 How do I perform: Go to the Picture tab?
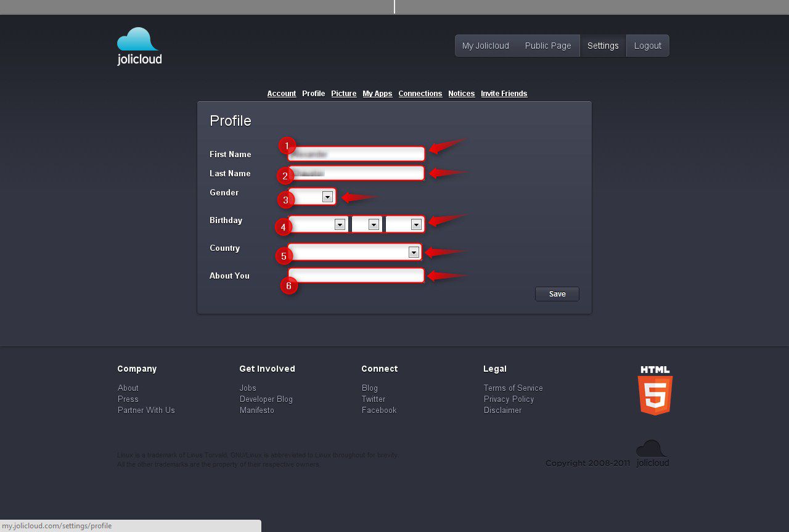coord(343,94)
